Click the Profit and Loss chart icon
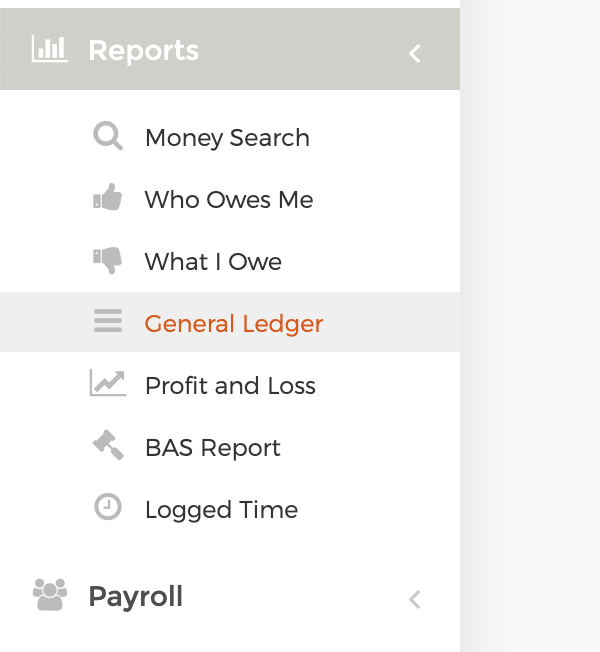This screenshot has height=652, width=600. pos(108,383)
